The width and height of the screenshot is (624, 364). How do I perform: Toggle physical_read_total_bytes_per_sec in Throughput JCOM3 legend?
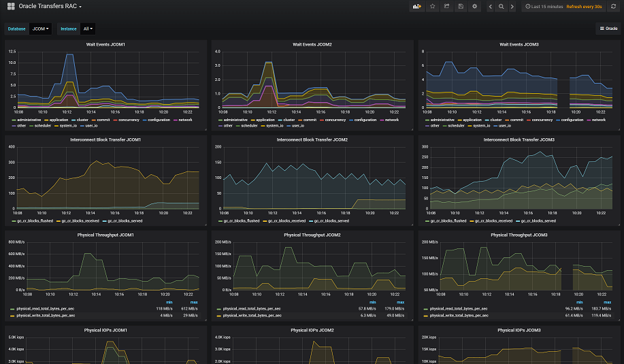tap(459, 309)
